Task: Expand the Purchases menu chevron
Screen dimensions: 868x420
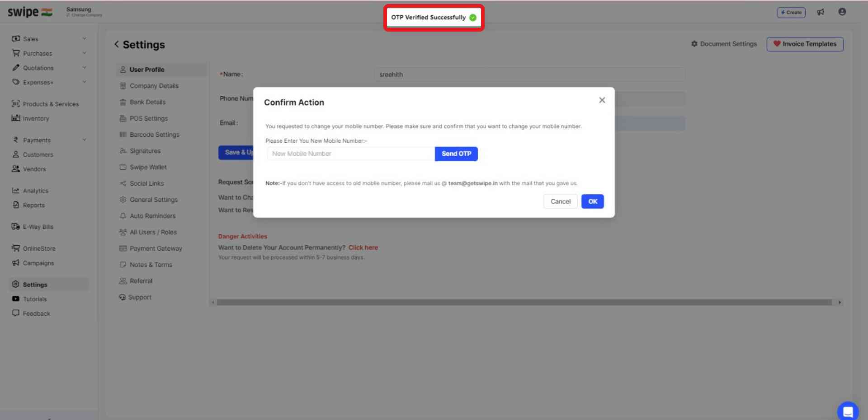Action: tap(84, 53)
